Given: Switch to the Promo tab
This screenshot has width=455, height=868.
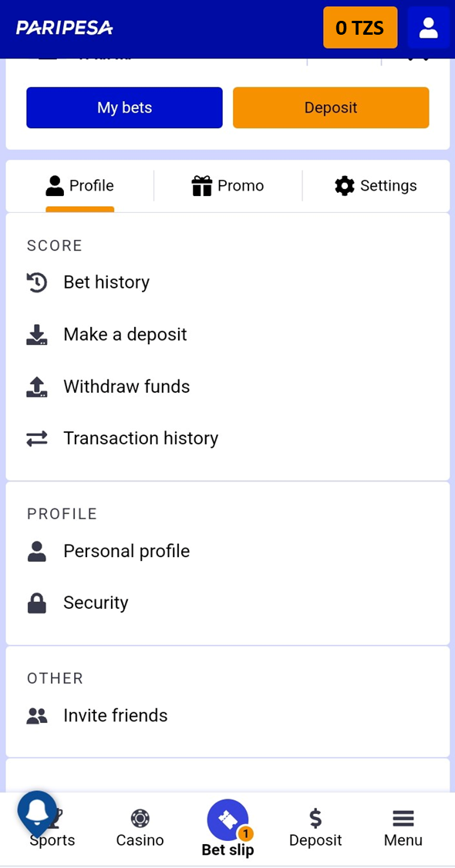Looking at the screenshot, I should tap(228, 185).
